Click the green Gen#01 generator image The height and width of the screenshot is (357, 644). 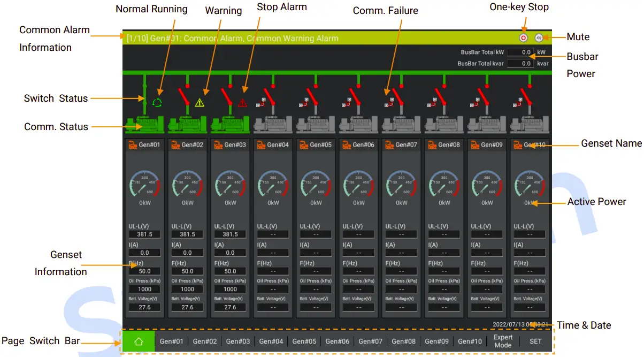144,124
